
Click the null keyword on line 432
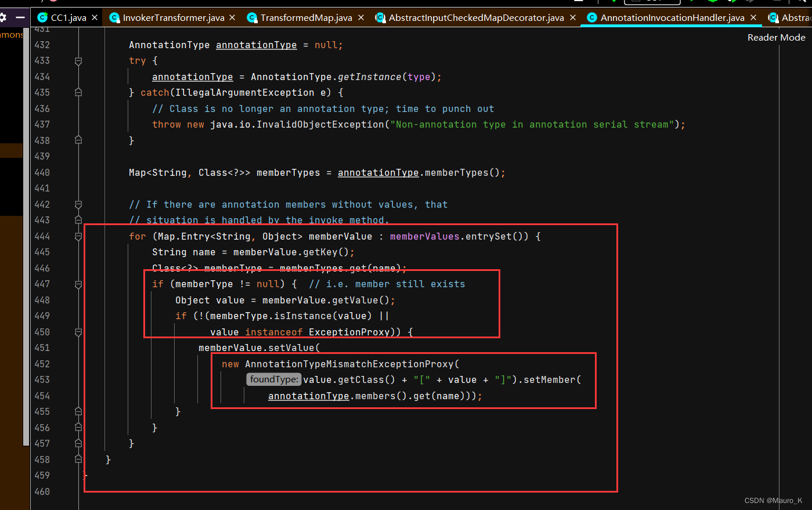click(326, 45)
